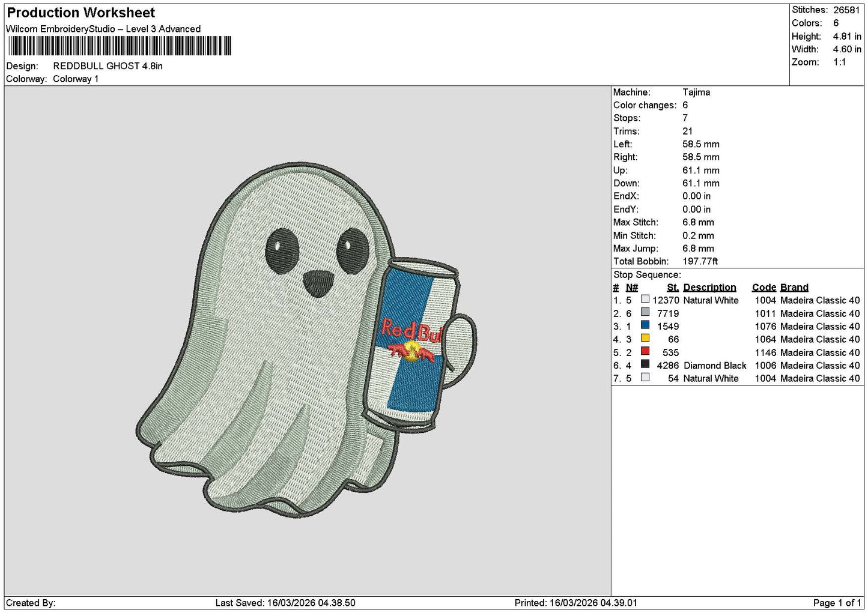Click the Natural White swatch beside 12370
868x613 pixels.
[645, 299]
